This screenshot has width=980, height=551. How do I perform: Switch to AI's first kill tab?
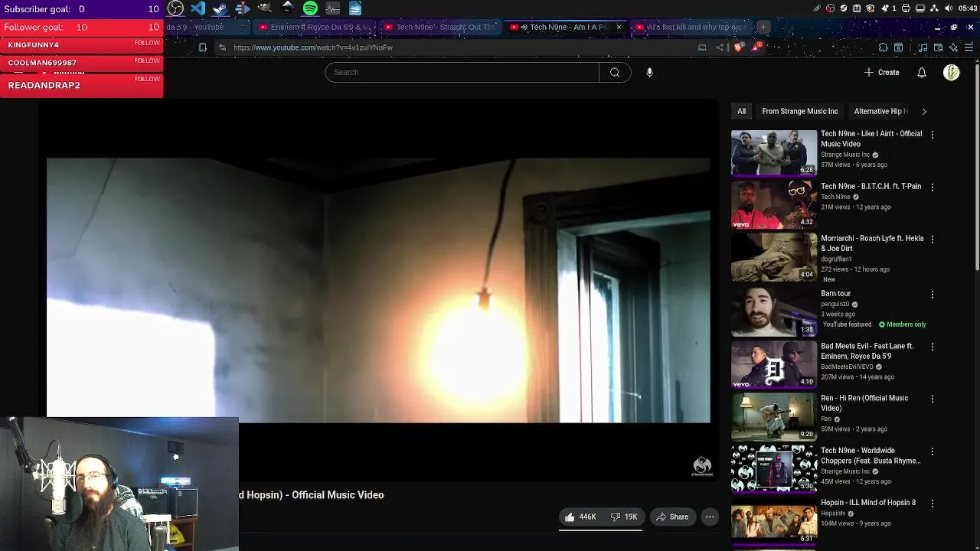click(x=692, y=27)
